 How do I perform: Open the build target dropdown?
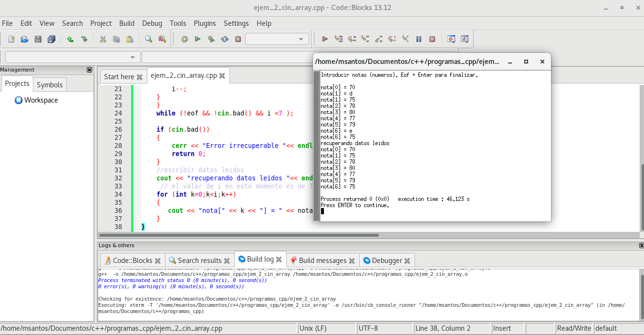coord(277,39)
